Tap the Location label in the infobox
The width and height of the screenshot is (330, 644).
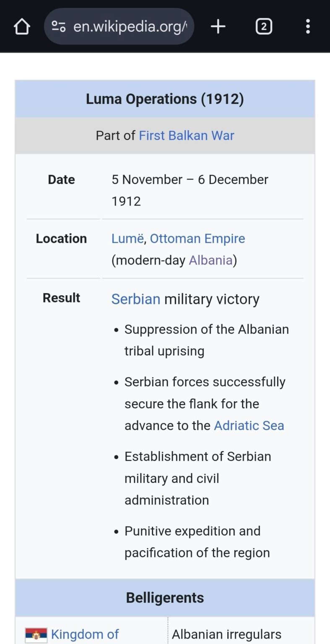pyautogui.click(x=61, y=238)
